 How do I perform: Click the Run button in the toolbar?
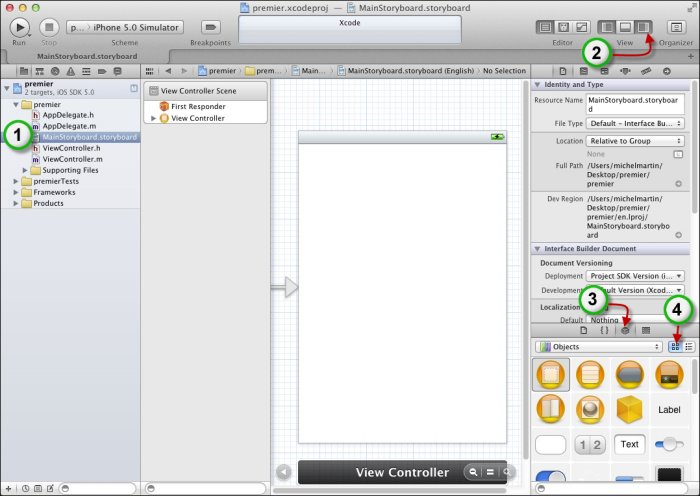click(x=20, y=27)
